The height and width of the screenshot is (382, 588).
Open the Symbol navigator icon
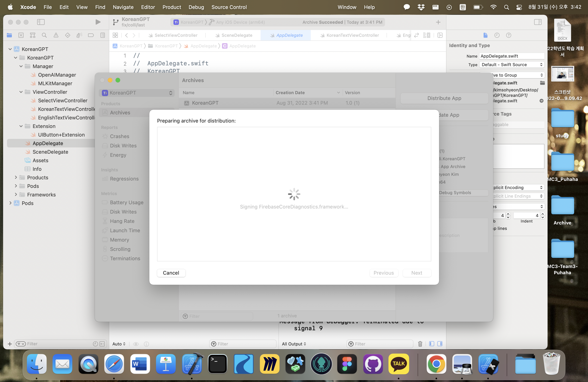pyautogui.click(x=33, y=35)
